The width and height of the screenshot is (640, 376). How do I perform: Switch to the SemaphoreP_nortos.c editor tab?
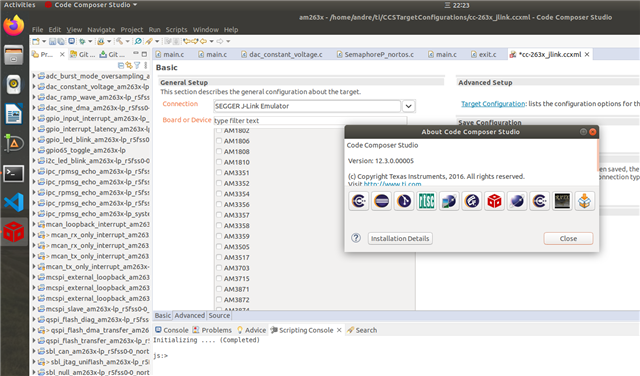point(375,54)
